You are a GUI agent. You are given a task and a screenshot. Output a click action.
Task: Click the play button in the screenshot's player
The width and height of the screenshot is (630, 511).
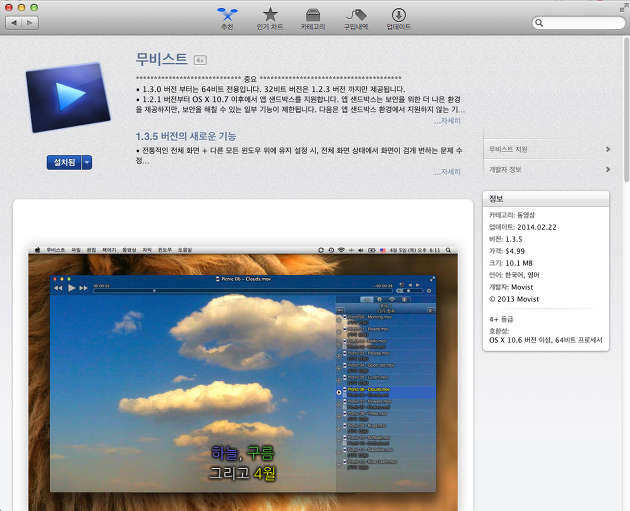72,288
